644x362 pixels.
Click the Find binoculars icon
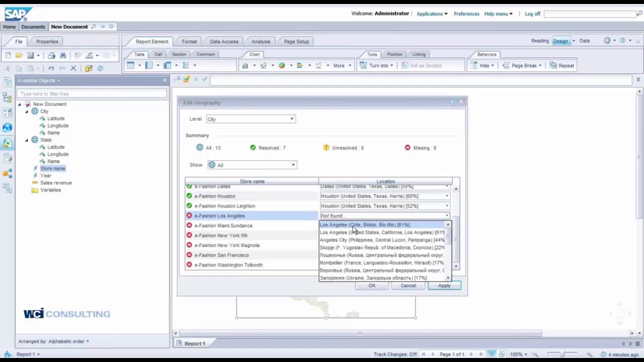point(63,55)
